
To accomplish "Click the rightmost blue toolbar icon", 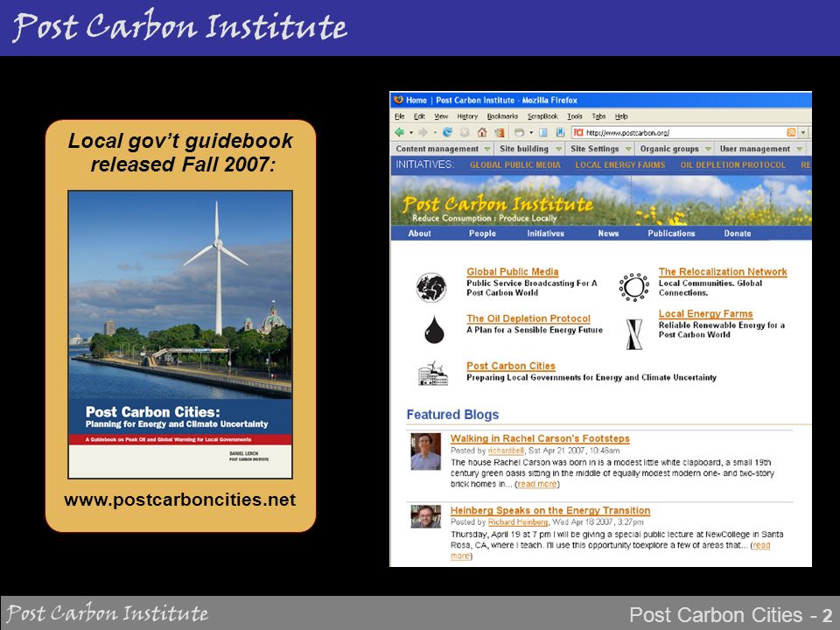I will 560,132.
